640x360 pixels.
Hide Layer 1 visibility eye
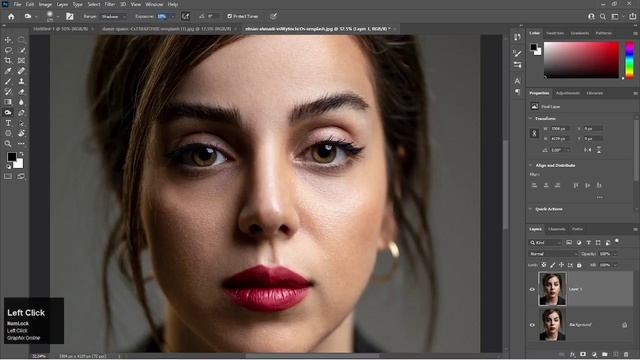click(532, 289)
